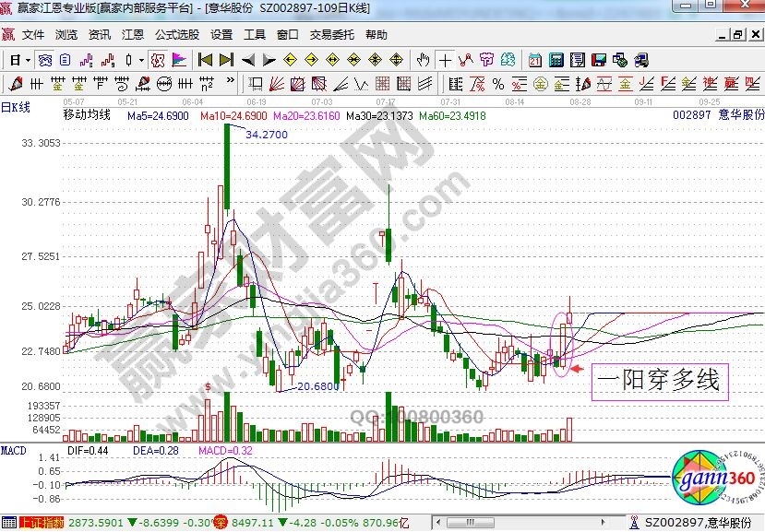Click the 移动均线 indicator label
Viewport: 765px width, 532px height.
(86, 115)
